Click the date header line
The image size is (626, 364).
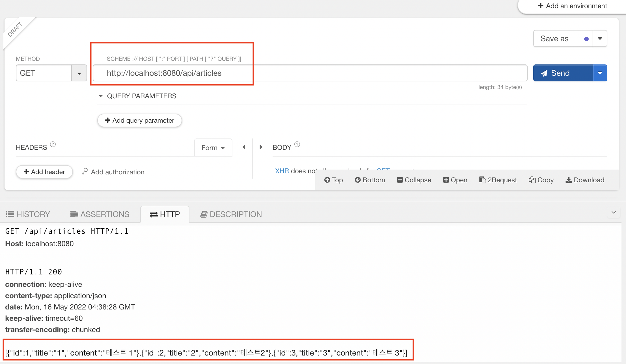click(x=70, y=307)
